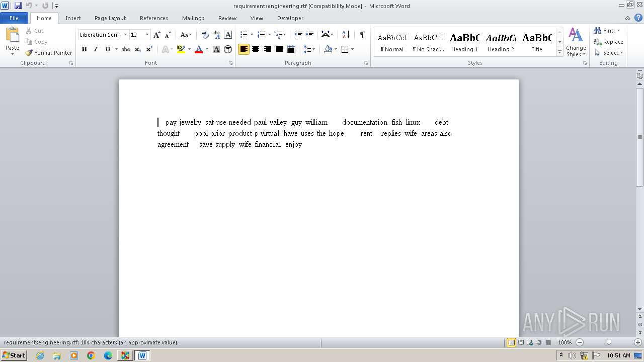Screen dimensions: 644x362
Task: Open the File tab
Action: click(x=14, y=18)
